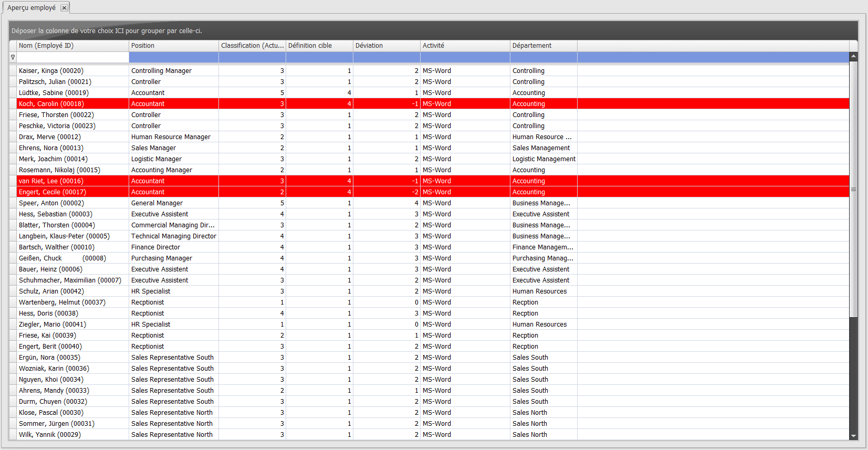Sort by the Position column header
This screenshot has height=450, width=868.
173,46
